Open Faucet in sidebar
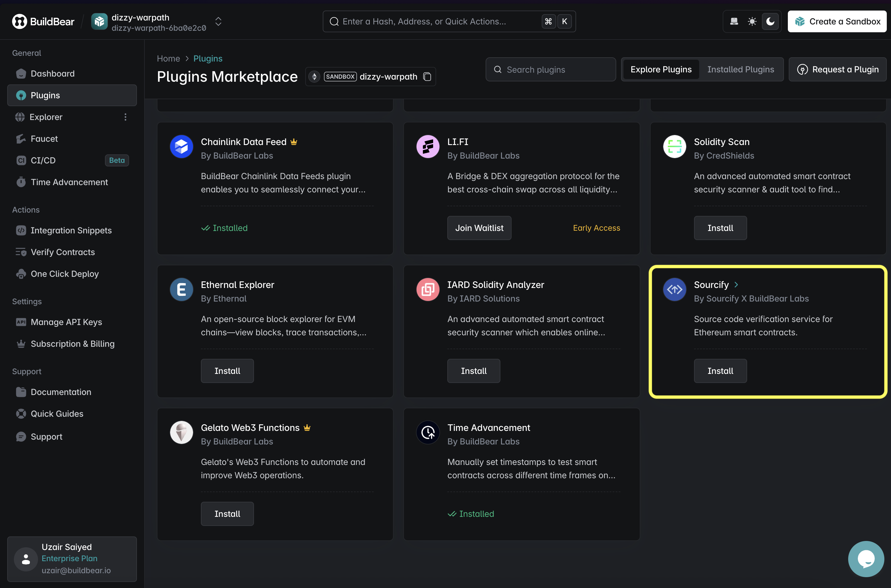Image resolution: width=891 pixels, height=588 pixels. click(x=72, y=139)
